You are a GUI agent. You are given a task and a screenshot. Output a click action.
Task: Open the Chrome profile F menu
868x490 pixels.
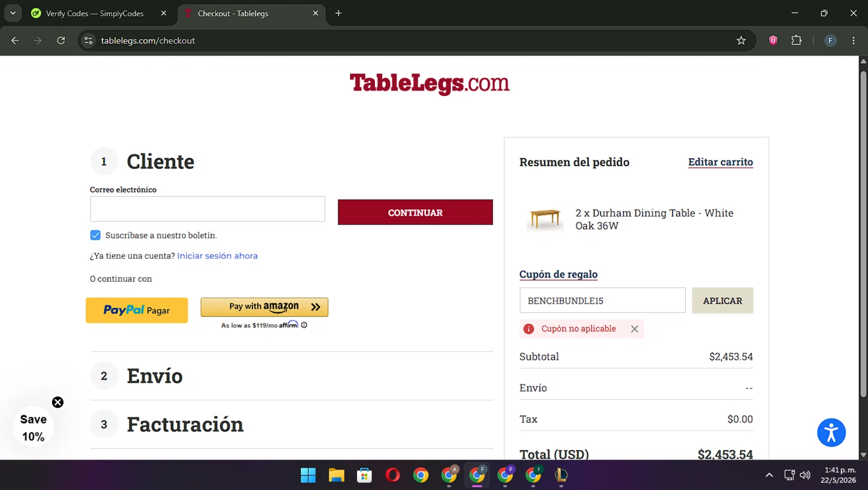coord(830,40)
